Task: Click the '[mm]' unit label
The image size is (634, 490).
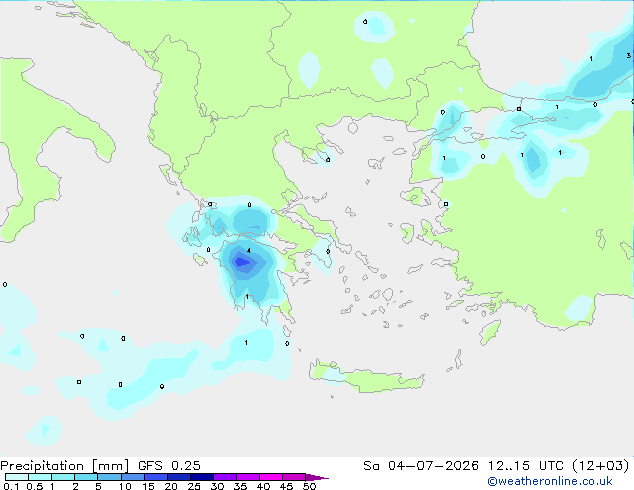Action: click(x=110, y=466)
